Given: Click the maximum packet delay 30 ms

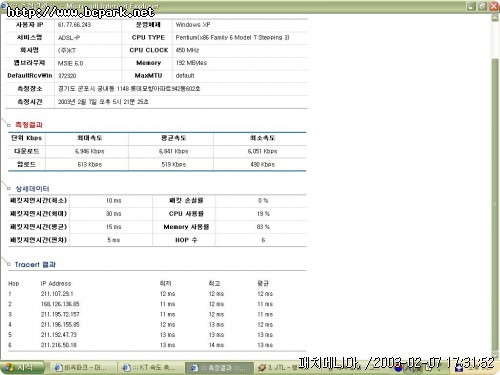Looking at the screenshot, I should [114, 214].
